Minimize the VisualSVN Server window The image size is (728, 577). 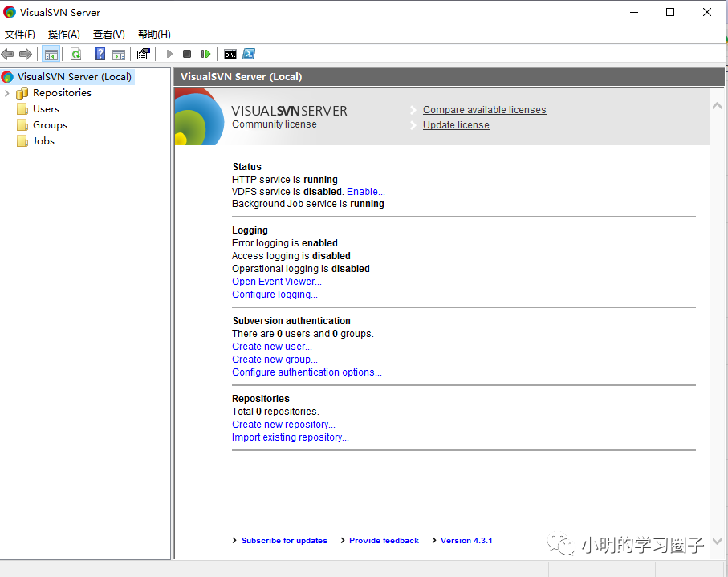point(634,13)
